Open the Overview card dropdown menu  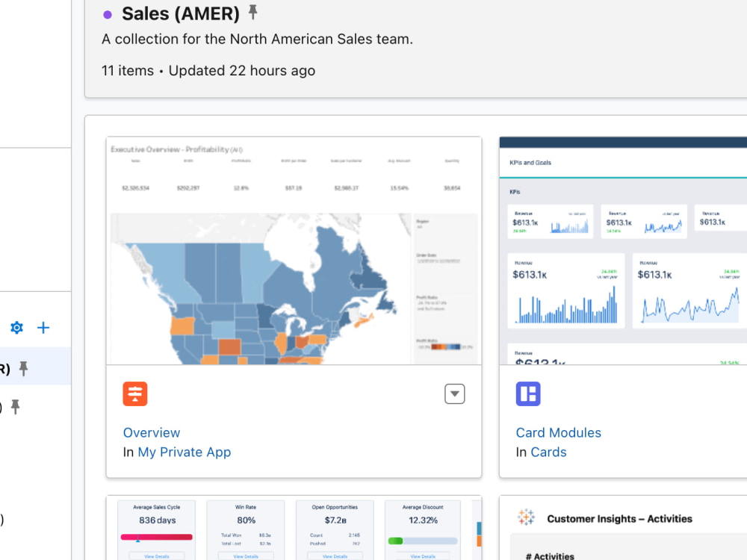[454, 393]
